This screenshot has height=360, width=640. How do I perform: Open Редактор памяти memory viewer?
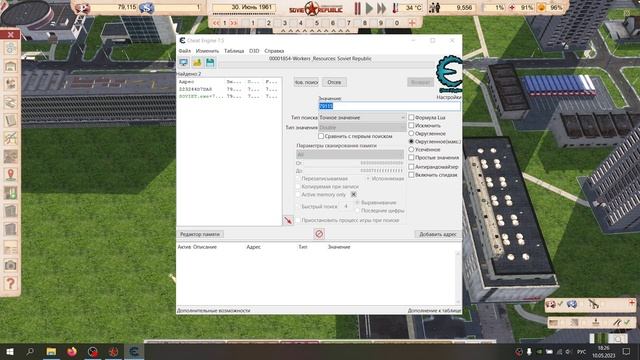pyautogui.click(x=200, y=234)
